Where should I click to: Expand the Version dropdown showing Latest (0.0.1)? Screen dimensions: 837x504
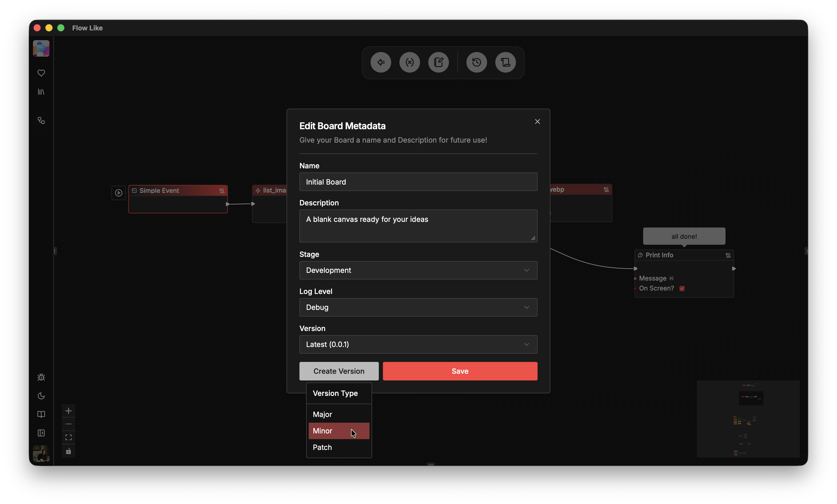pyautogui.click(x=418, y=344)
